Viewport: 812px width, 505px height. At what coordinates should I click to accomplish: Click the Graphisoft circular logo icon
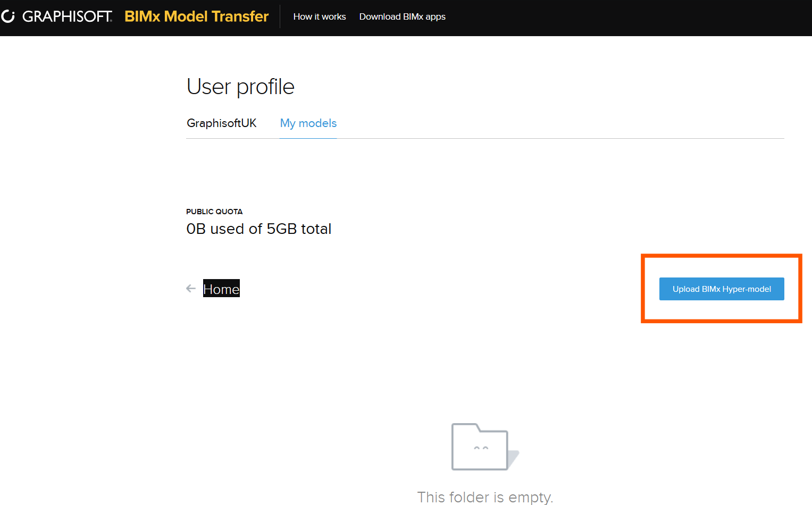(x=8, y=16)
